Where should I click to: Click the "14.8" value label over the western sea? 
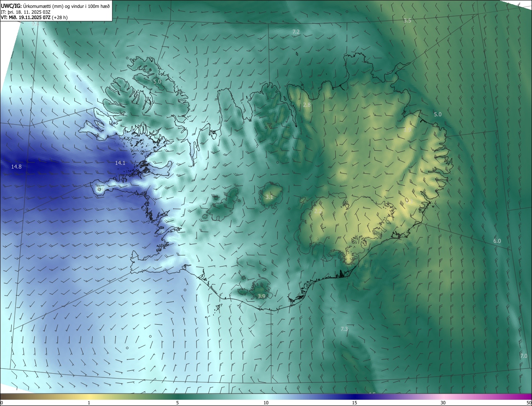[17, 166]
